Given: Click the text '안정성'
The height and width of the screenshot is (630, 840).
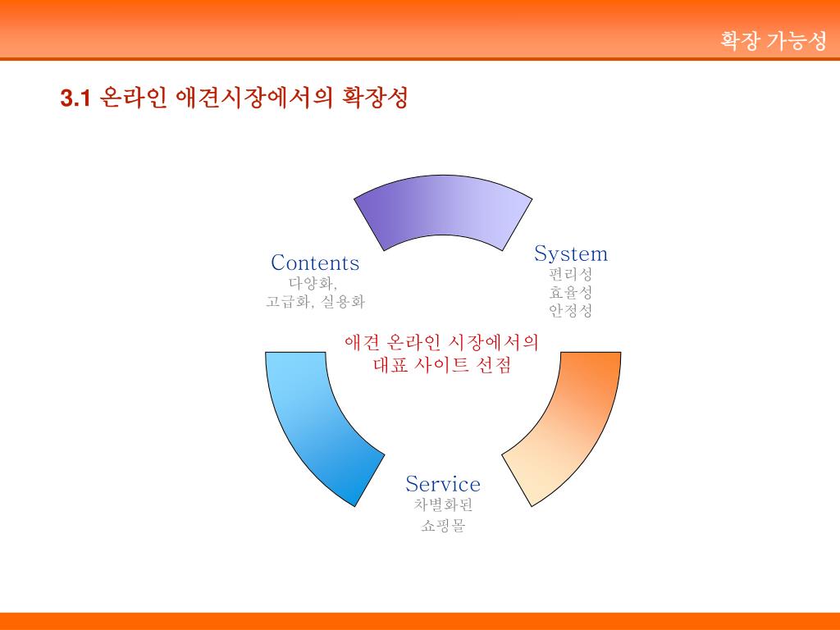Looking at the screenshot, I should tap(571, 311).
